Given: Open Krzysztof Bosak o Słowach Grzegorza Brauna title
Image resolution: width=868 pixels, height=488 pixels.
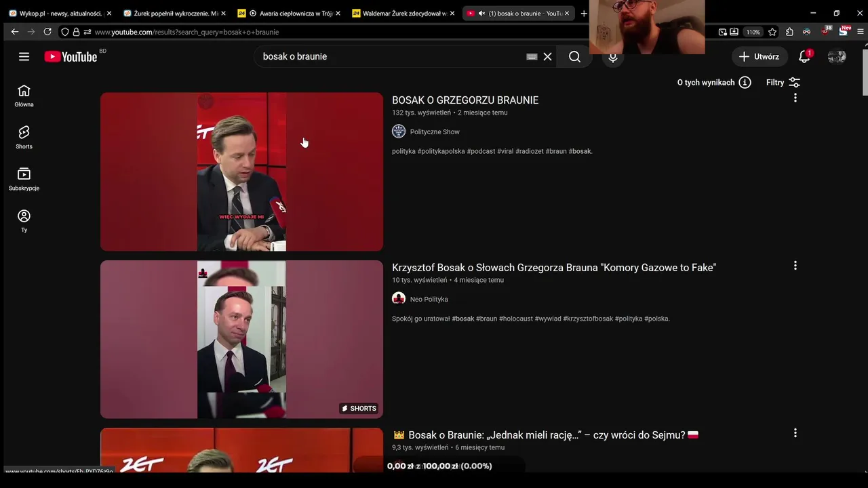Looking at the screenshot, I should pyautogui.click(x=554, y=268).
